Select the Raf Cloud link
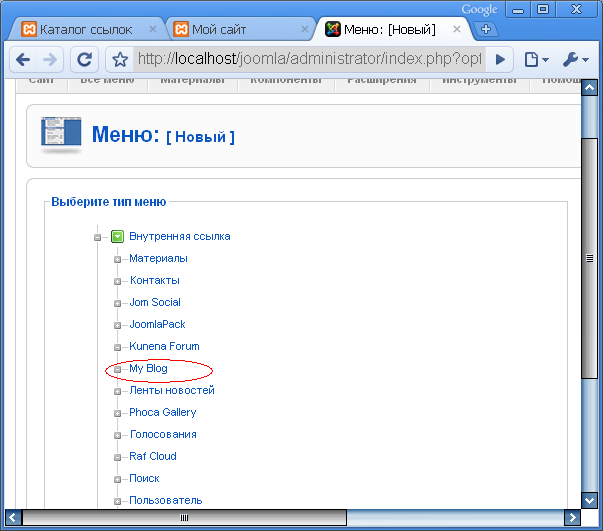This screenshot has width=603, height=531. [153, 456]
